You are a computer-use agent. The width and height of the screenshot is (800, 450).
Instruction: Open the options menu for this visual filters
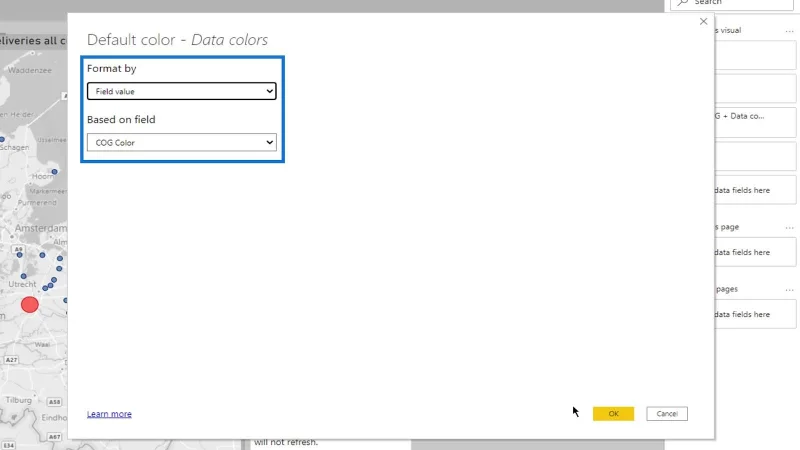pos(789,31)
